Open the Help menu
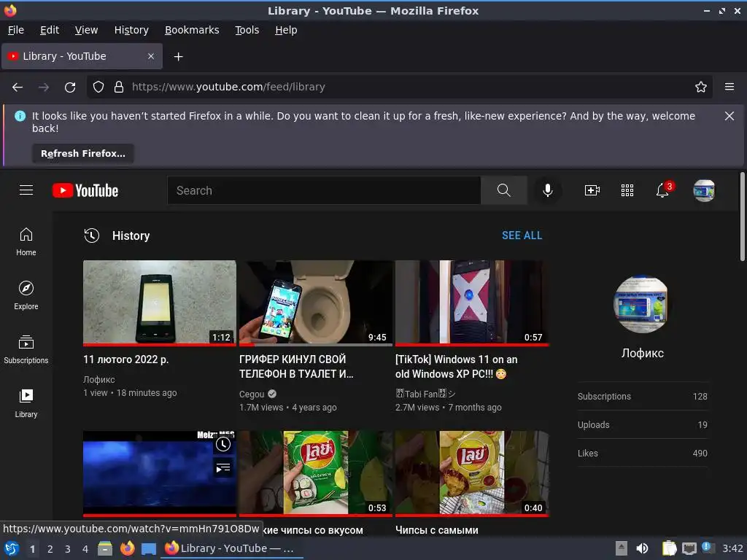 point(286,30)
